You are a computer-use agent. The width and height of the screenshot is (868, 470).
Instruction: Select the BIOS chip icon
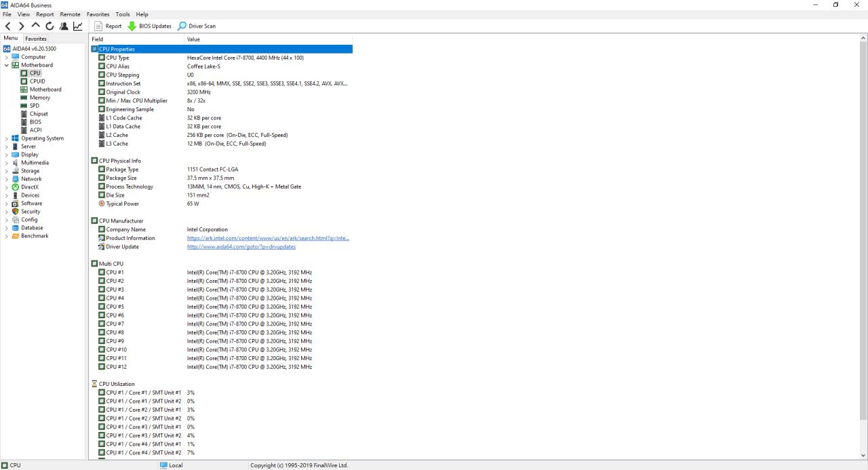pyautogui.click(x=24, y=122)
